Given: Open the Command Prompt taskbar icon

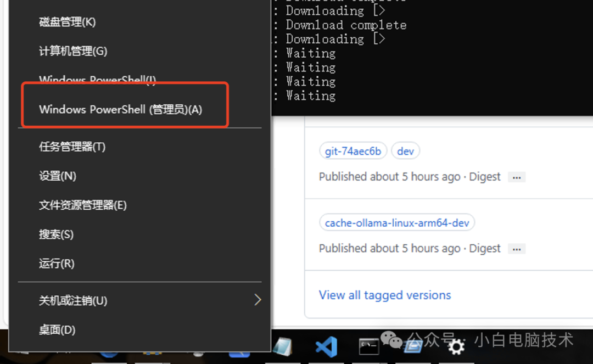Looking at the screenshot, I should coord(369,346).
